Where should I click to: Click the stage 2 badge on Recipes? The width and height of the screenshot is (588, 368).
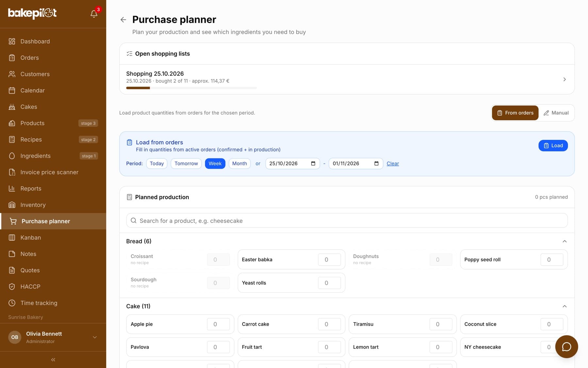click(88, 140)
